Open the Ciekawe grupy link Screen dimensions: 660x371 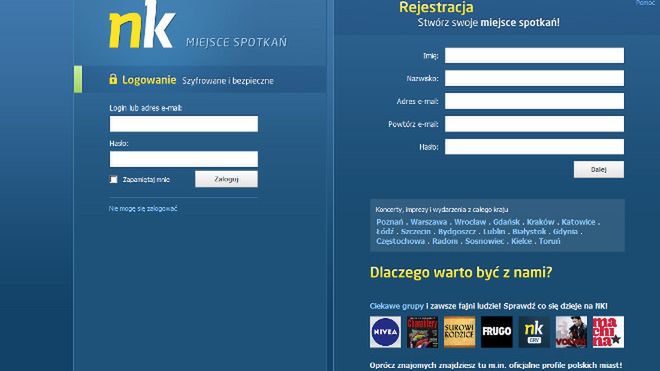tap(397, 306)
